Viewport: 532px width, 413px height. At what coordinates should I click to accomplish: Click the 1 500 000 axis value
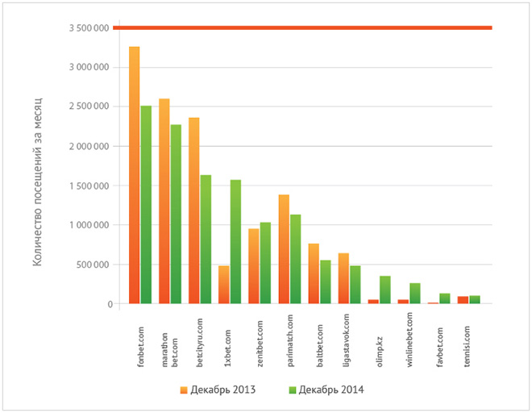point(89,186)
